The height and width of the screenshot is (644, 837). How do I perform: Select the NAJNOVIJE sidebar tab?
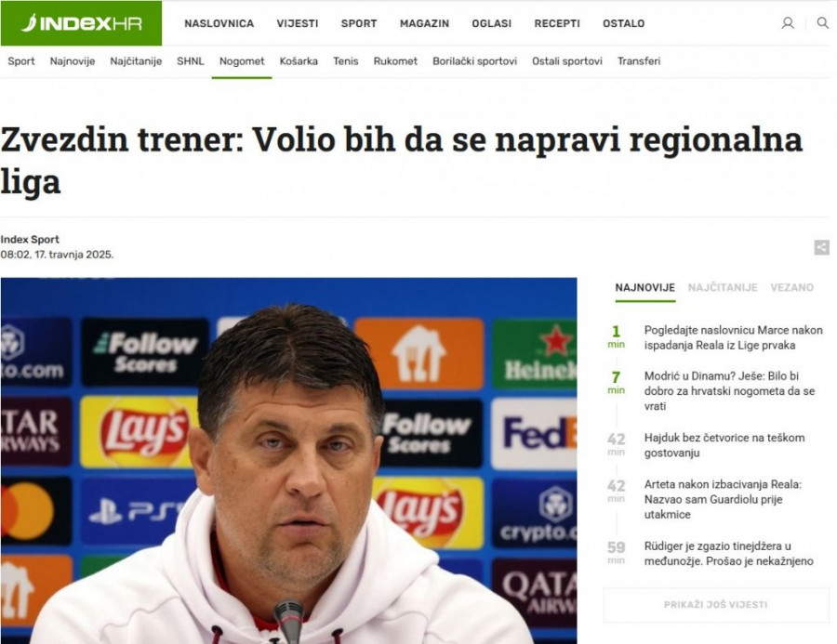[644, 287]
